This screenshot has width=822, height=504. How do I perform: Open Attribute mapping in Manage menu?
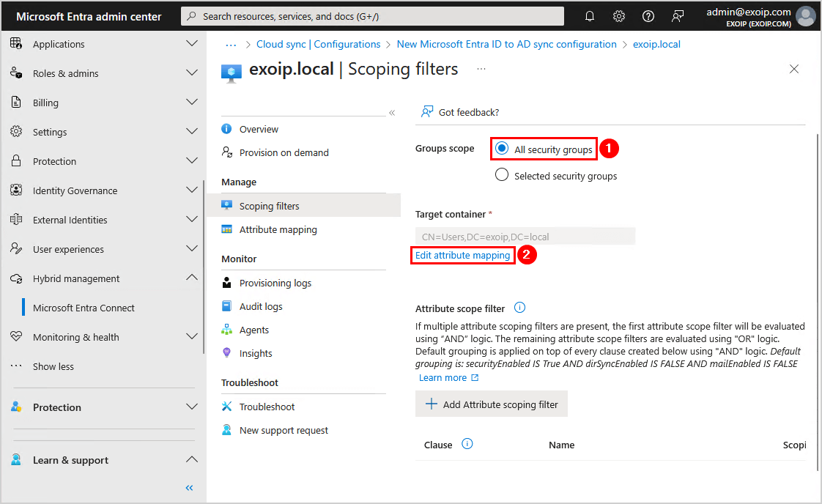(x=278, y=229)
